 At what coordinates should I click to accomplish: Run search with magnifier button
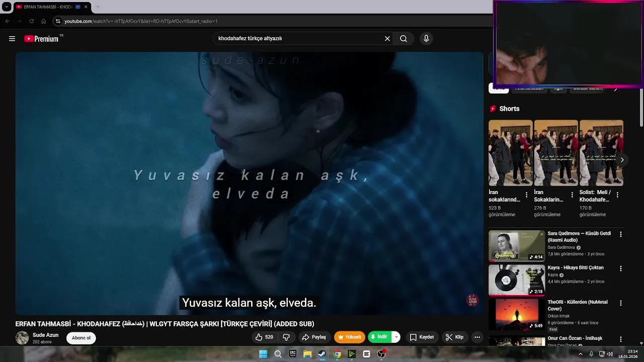(x=404, y=39)
